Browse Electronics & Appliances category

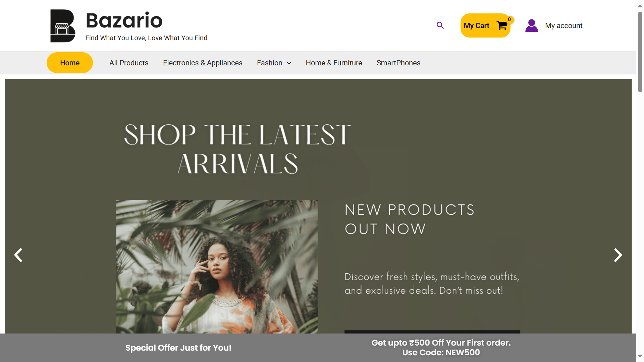(203, 63)
